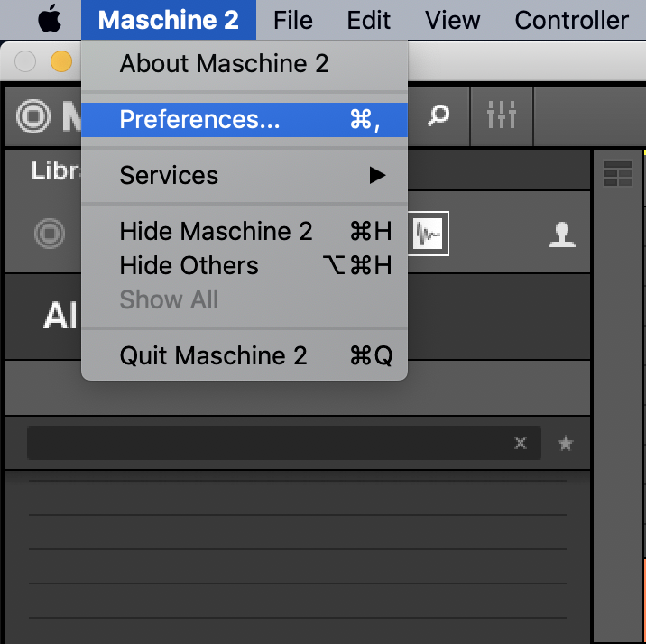The image size is (646, 644).
Task: Open the search magnifier in Maschine header
Action: click(438, 115)
